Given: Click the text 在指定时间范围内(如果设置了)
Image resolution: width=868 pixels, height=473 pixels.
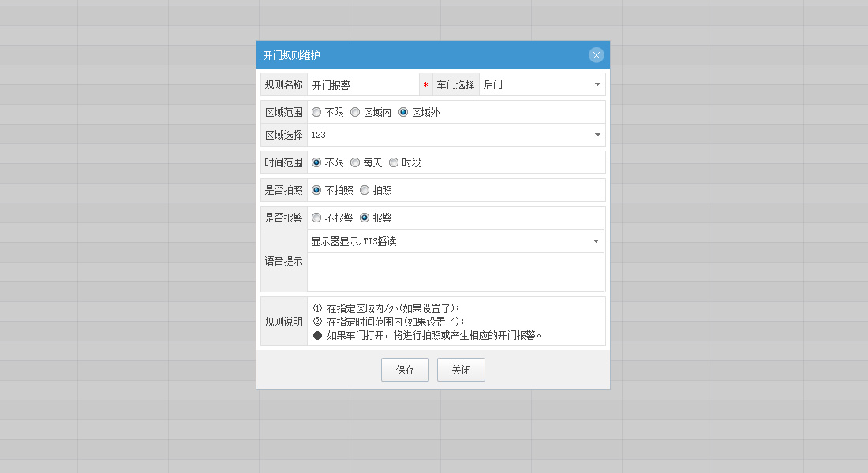Looking at the screenshot, I should click(395, 322).
